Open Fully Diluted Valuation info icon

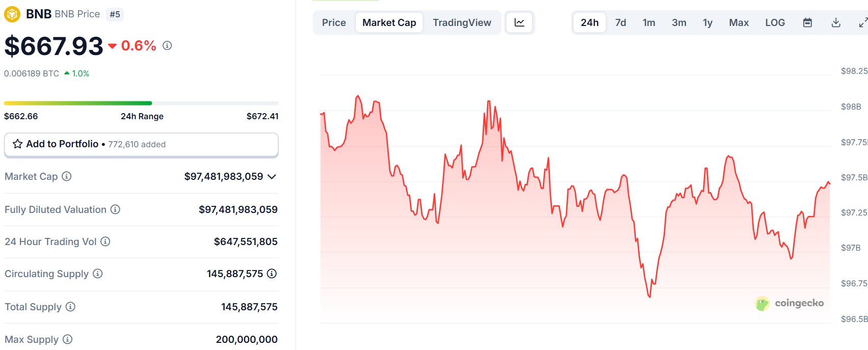click(116, 209)
